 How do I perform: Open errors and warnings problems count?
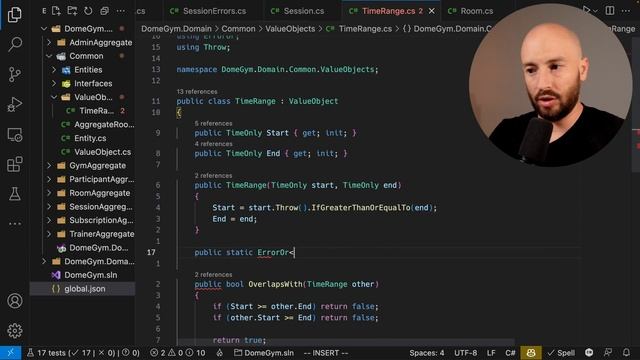click(x=178, y=353)
